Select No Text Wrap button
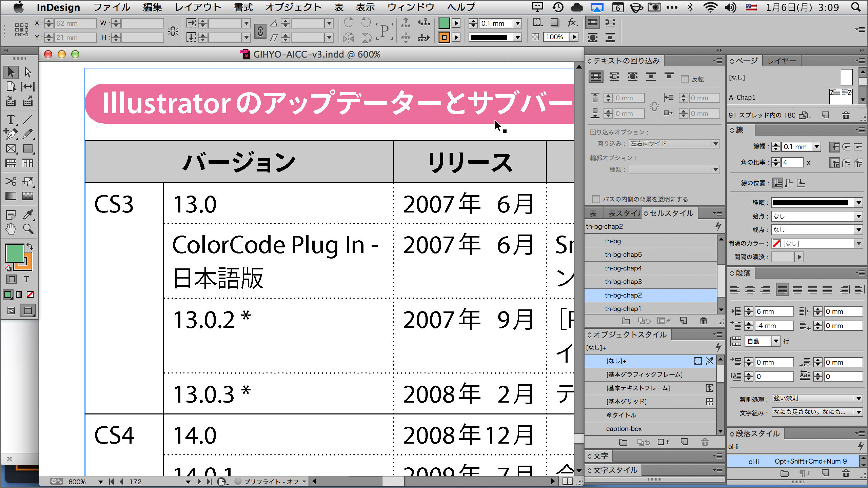 pyautogui.click(x=596, y=76)
